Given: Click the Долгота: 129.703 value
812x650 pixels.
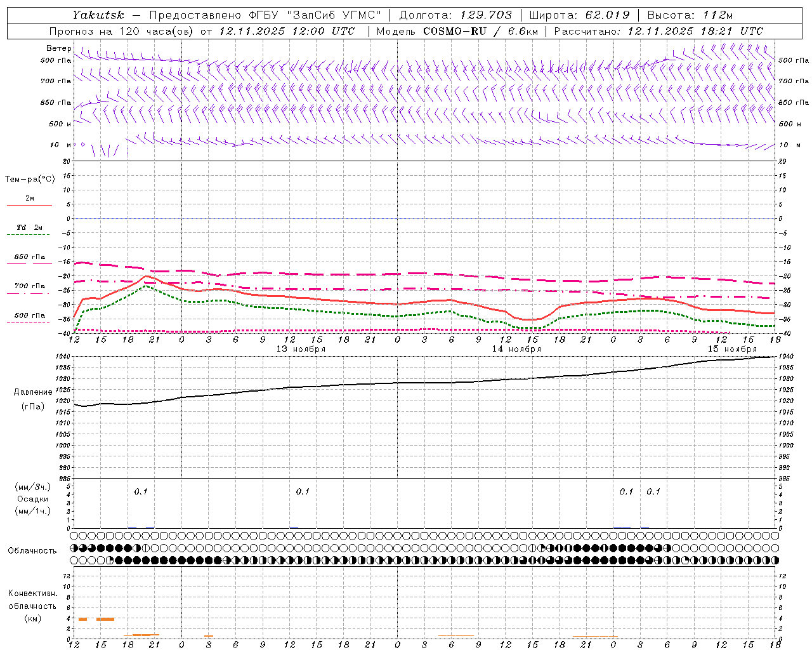Looking at the screenshot, I should pos(455,15).
